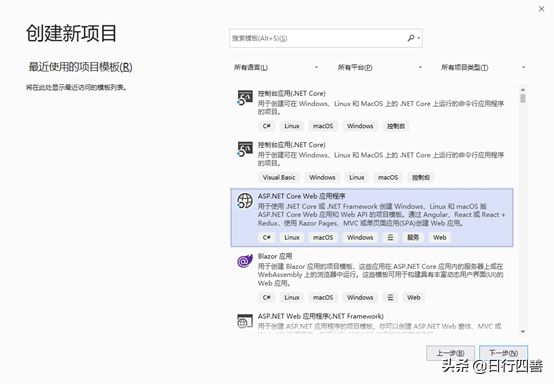Click Linux tag in Visual Basic template
The height and width of the screenshot is (384, 554).
[356, 177]
